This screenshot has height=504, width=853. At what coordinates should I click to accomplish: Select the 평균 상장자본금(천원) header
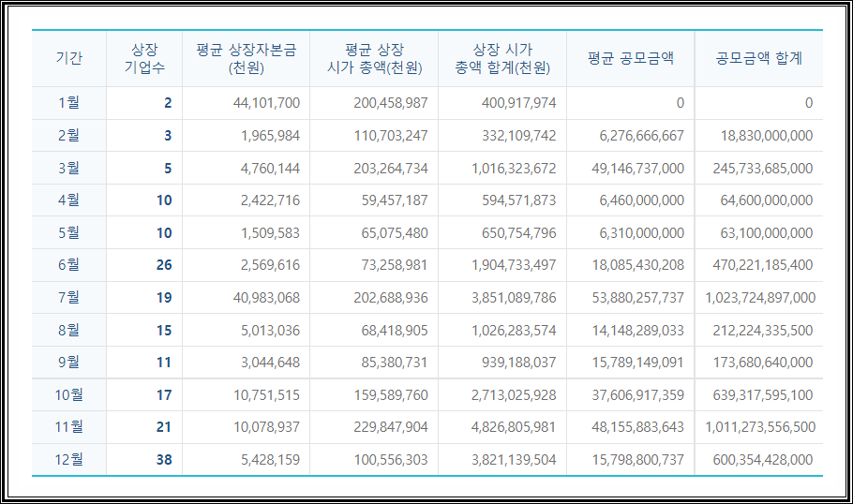coord(246,58)
